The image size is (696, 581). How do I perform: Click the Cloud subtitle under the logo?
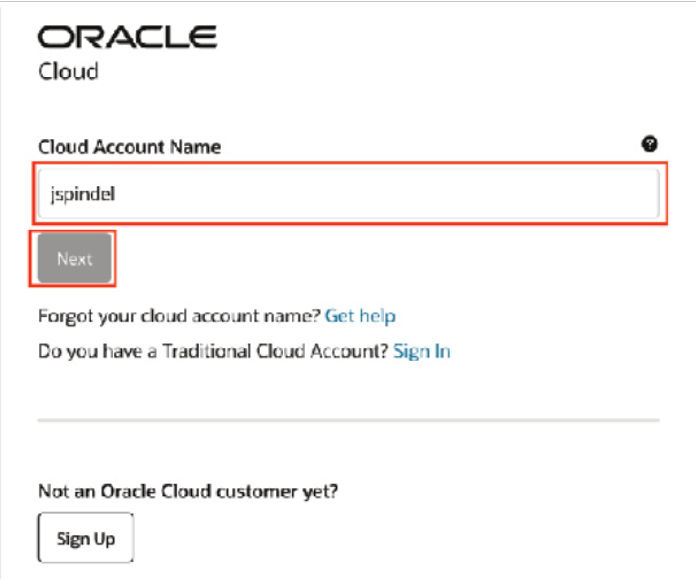[68, 71]
